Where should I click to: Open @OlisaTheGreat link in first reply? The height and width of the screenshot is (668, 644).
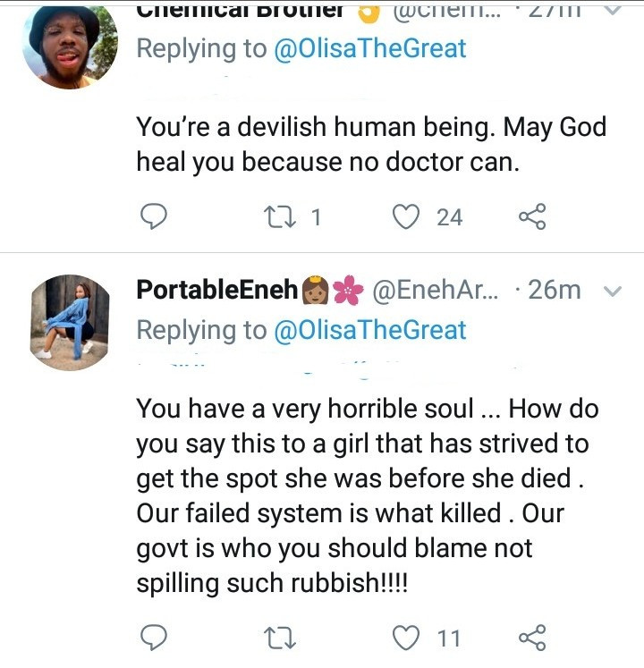[x=371, y=47]
